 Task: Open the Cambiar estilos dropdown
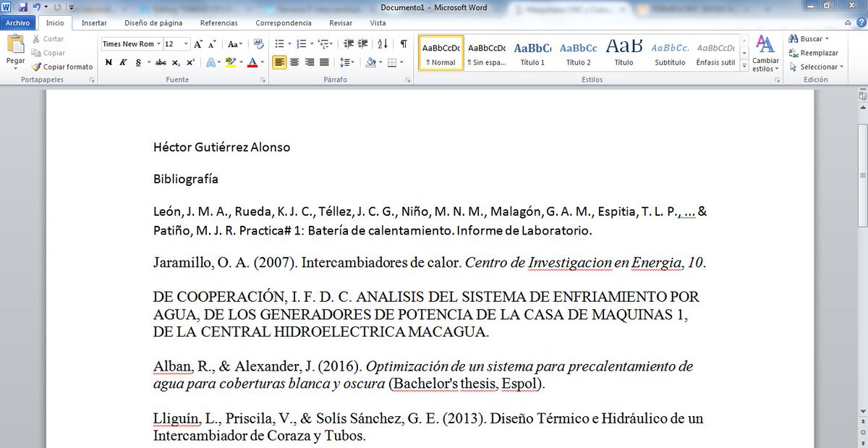765,54
